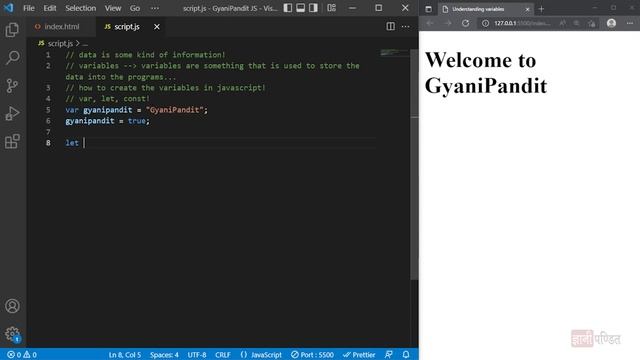Open Customize Layout icon

(x=331, y=8)
